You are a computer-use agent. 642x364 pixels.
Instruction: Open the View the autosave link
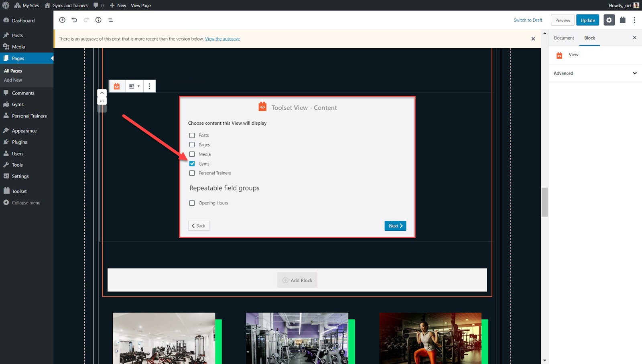[x=222, y=39]
